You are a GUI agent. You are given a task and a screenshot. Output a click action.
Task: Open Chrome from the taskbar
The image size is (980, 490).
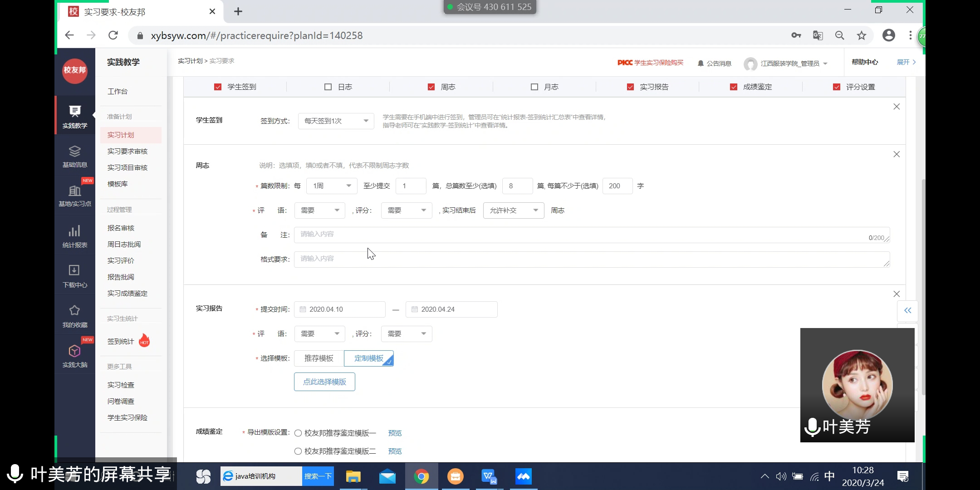click(x=421, y=476)
